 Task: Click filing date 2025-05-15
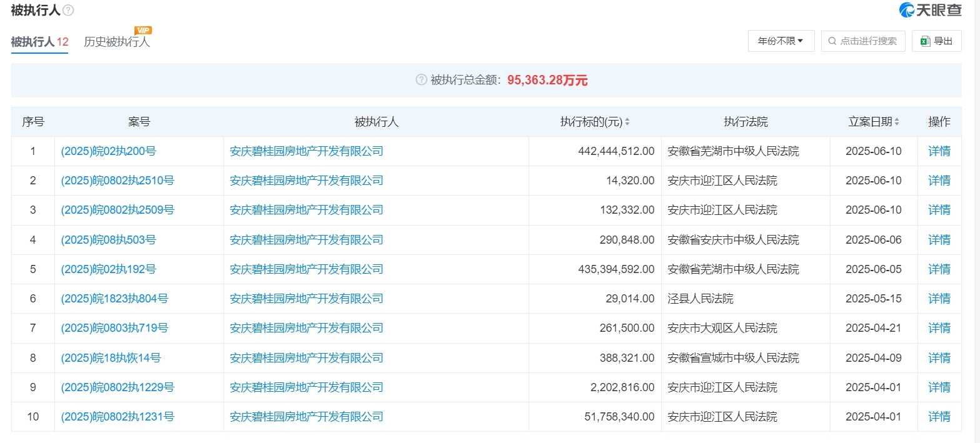pos(874,299)
